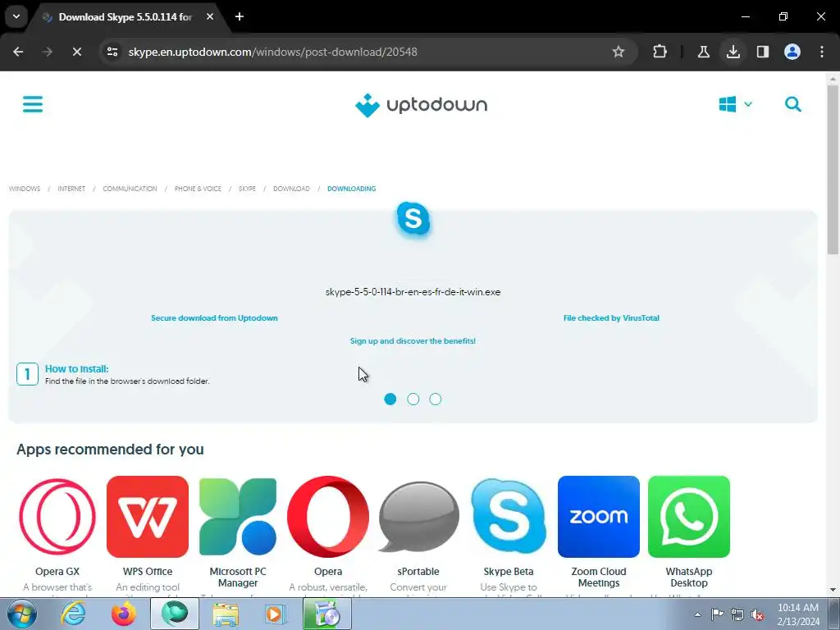Open the Uptodown hamburger menu

(33, 104)
